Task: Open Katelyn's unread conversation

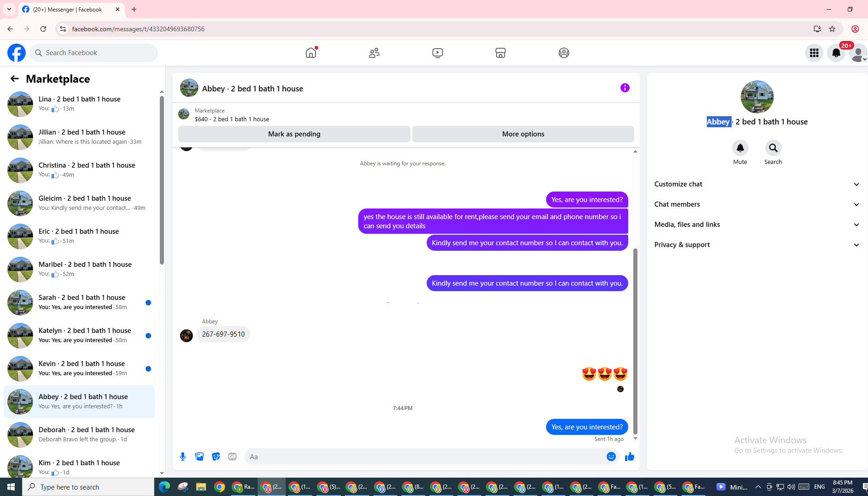Action: tap(79, 335)
